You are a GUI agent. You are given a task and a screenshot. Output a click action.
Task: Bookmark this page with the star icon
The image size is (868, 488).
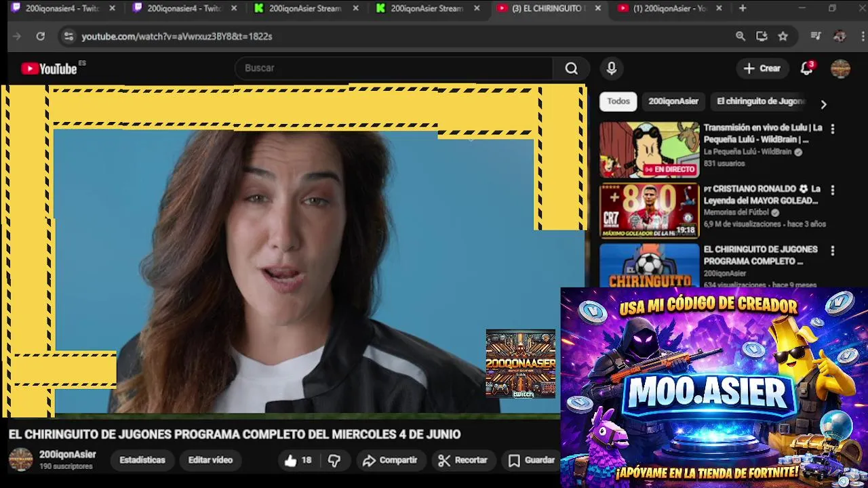[x=783, y=37]
